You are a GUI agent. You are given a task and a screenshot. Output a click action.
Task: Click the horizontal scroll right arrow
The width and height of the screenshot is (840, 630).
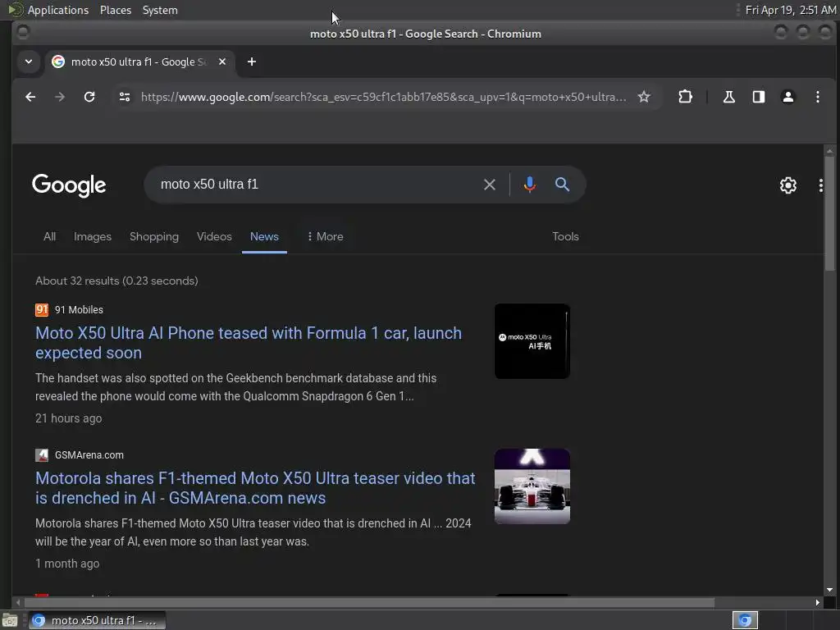[x=817, y=603]
